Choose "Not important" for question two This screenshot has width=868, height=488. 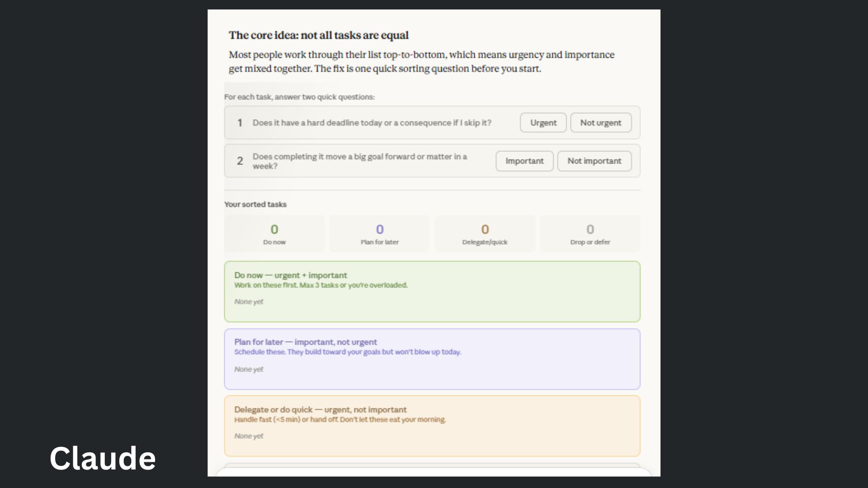[594, 161]
